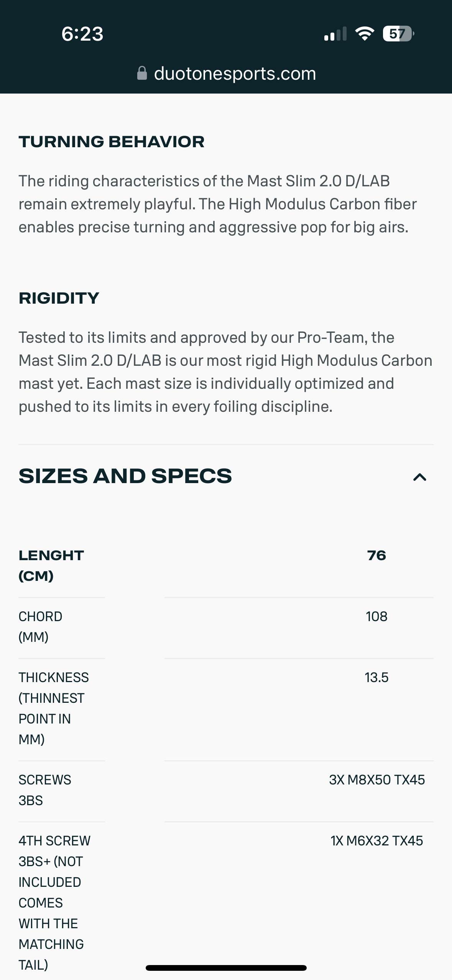452x980 pixels.
Task: Tap the lock icon in address bar
Action: (142, 73)
